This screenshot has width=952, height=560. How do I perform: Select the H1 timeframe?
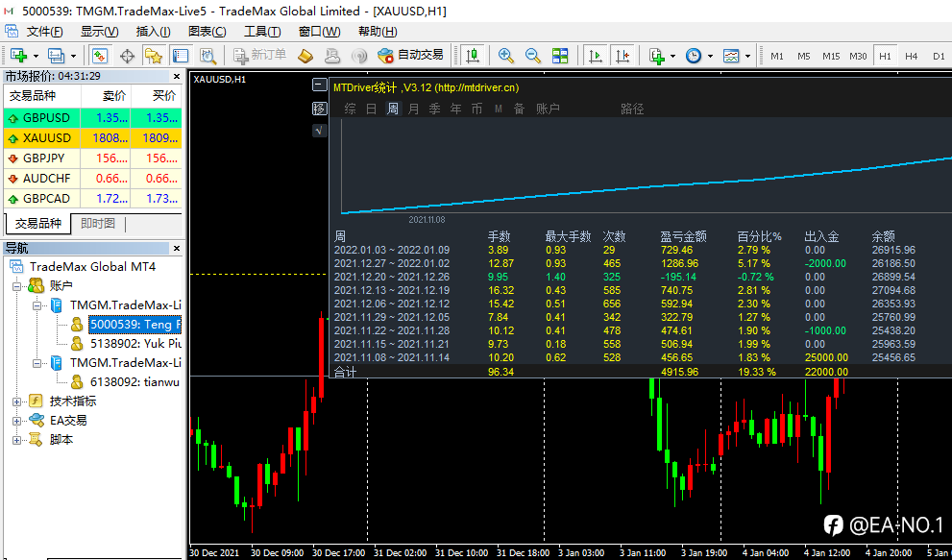[885, 56]
